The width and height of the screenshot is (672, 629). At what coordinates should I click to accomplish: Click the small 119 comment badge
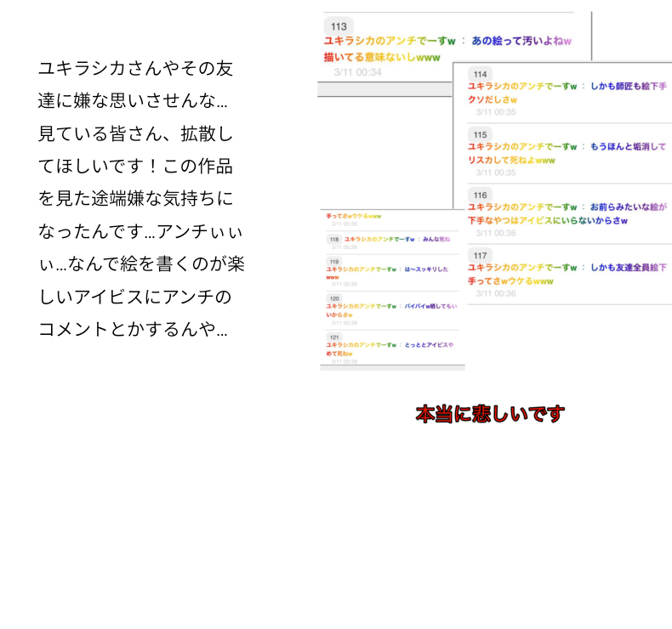tap(334, 261)
